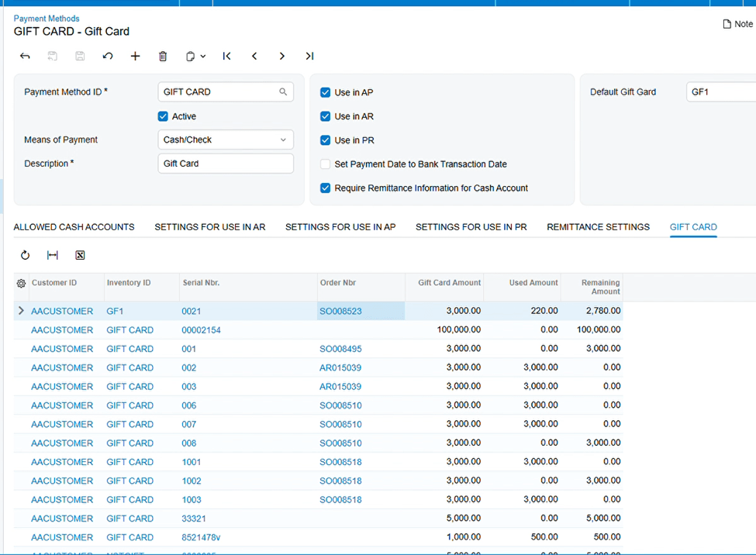
Task: Sort by the Used Amount column header
Action: tap(533, 283)
